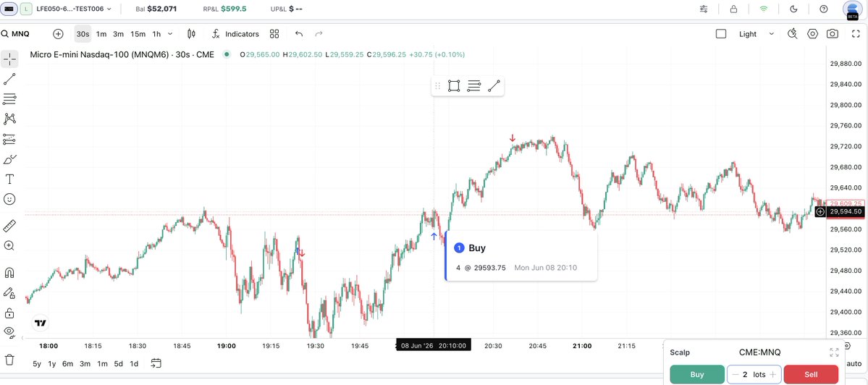Select the brush drawing tool

click(9, 159)
